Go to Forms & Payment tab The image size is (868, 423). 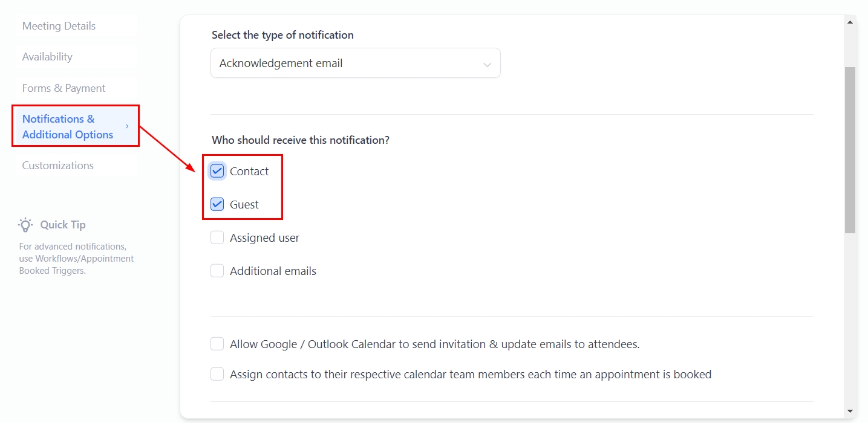[64, 88]
